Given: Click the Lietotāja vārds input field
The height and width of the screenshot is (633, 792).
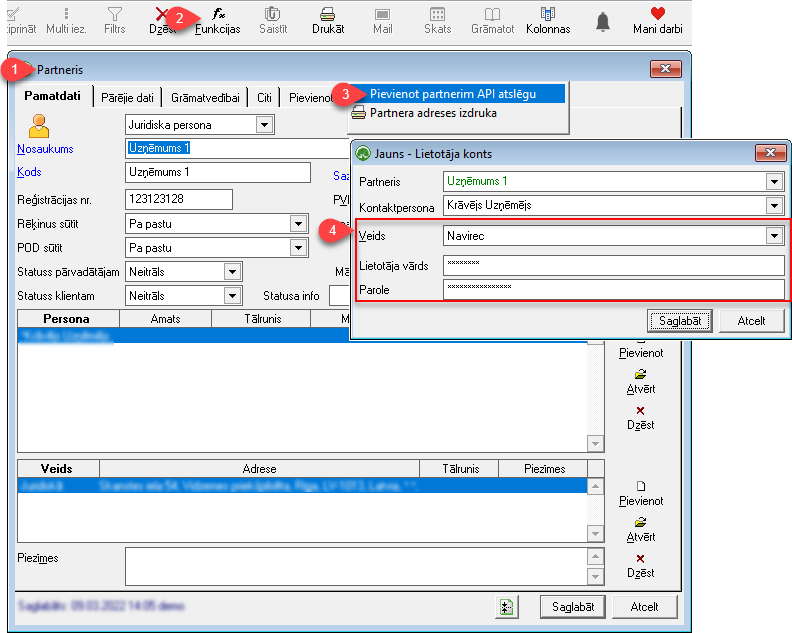Looking at the screenshot, I should pyautogui.click(x=613, y=265).
